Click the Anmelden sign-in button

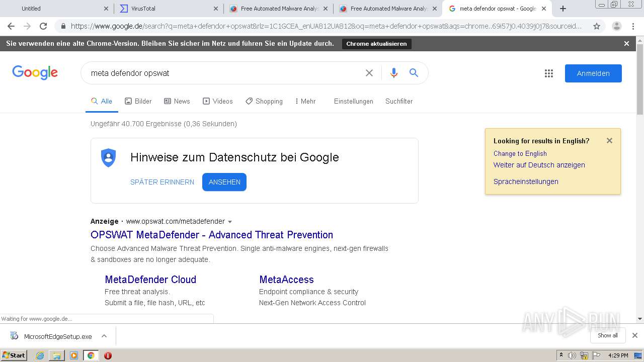[593, 73]
